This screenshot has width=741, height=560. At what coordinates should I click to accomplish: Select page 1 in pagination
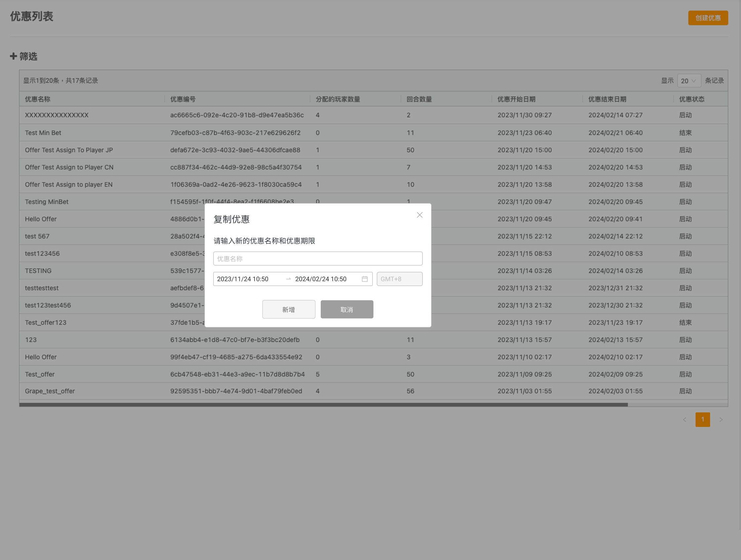click(702, 419)
